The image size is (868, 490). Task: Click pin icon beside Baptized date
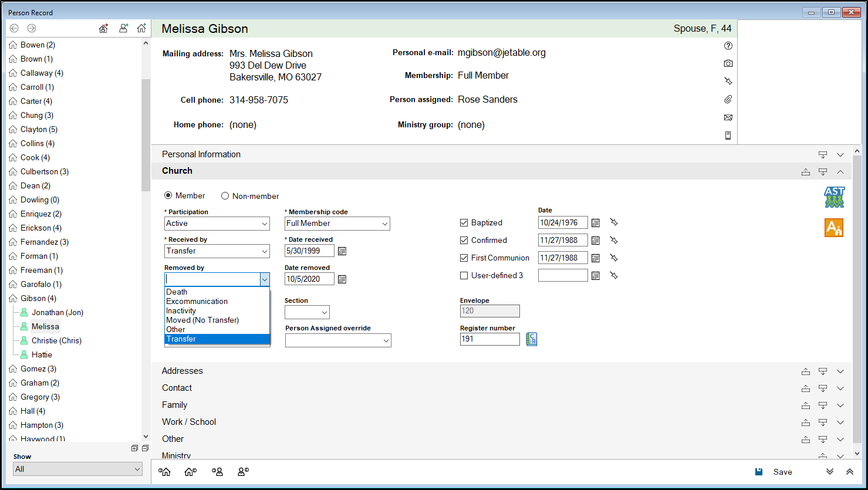[614, 223]
